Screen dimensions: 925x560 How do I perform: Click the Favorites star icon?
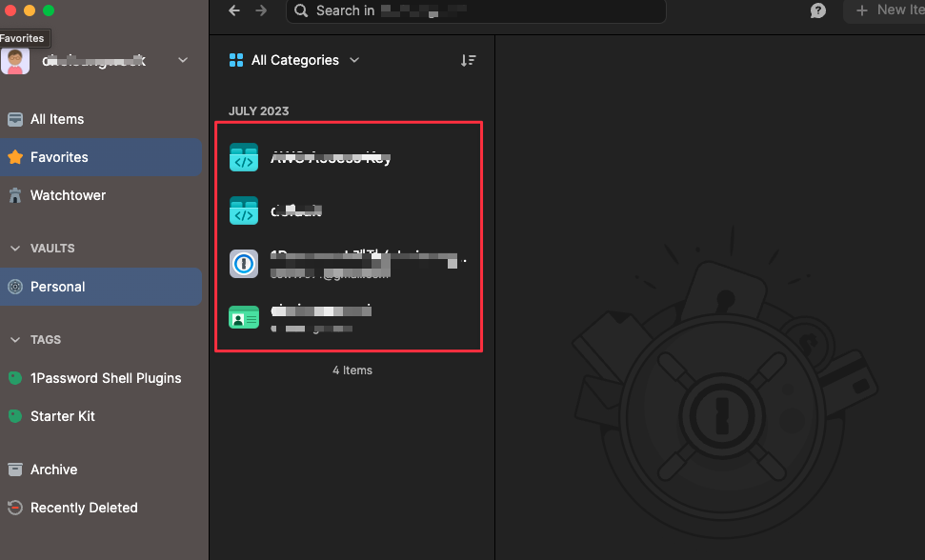click(15, 157)
